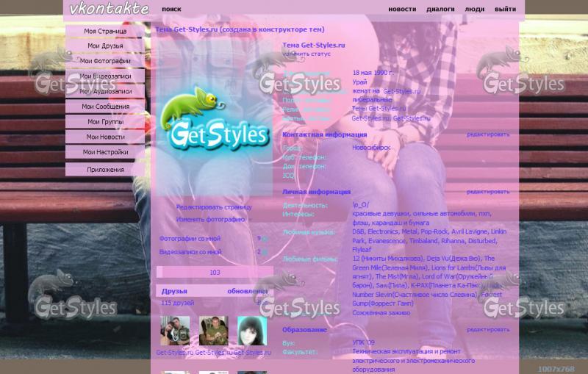Go to новости in top menu
The width and height of the screenshot is (588, 374).
coord(402,9)
